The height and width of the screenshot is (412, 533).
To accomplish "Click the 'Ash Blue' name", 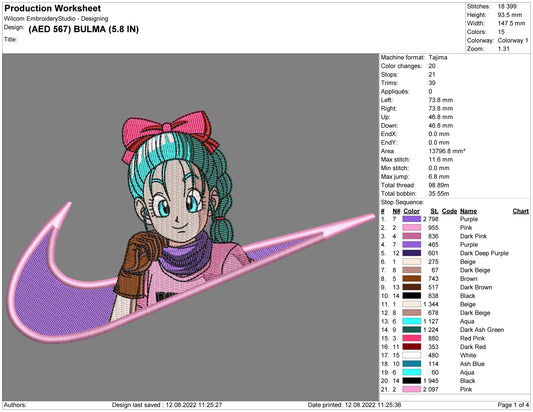I will point(472,364).
